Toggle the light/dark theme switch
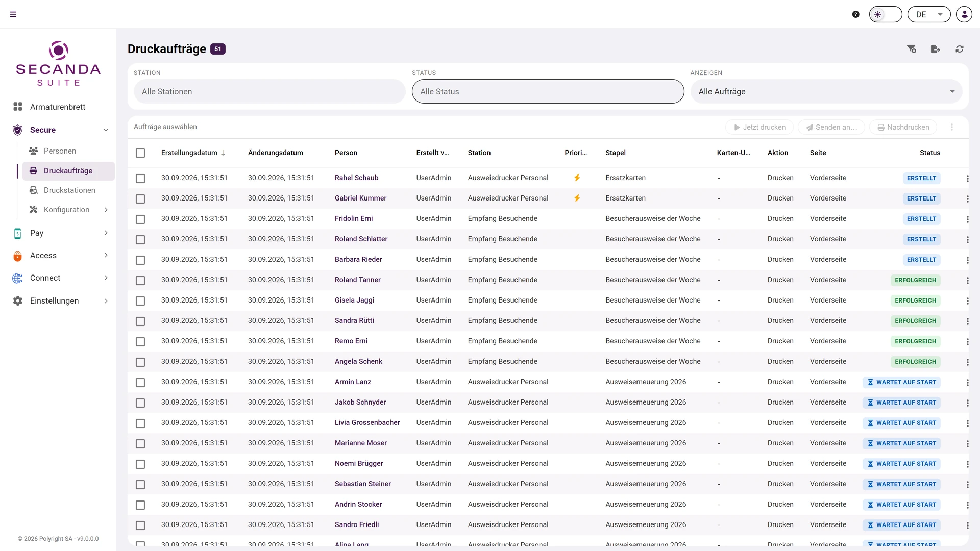 (886, 14)
